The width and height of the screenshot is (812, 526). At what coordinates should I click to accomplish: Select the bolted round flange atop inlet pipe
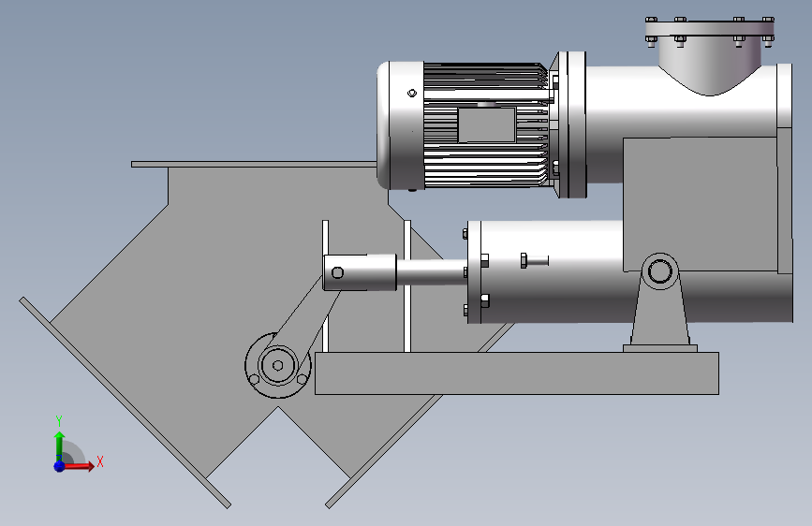tap(710, 28)
